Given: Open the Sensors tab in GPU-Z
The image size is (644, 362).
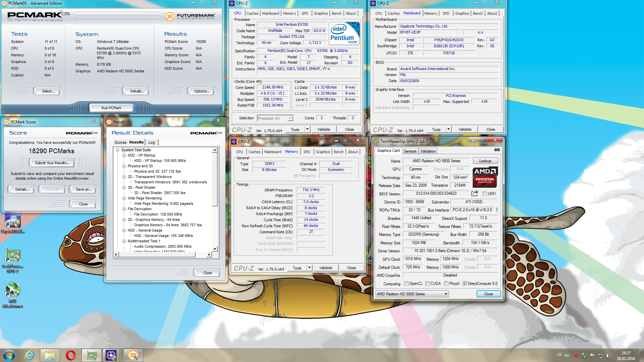Looking at the screenshot, I should point(410,151).
